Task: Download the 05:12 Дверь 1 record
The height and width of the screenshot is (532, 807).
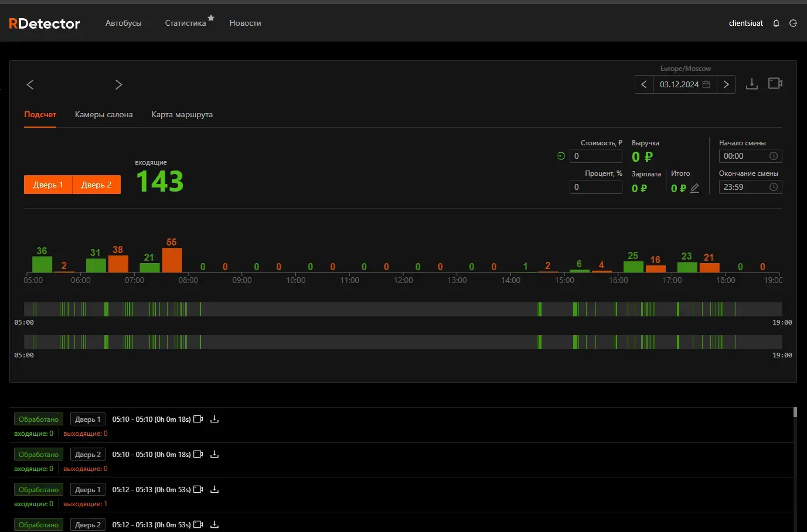Action: pos(214,490)
